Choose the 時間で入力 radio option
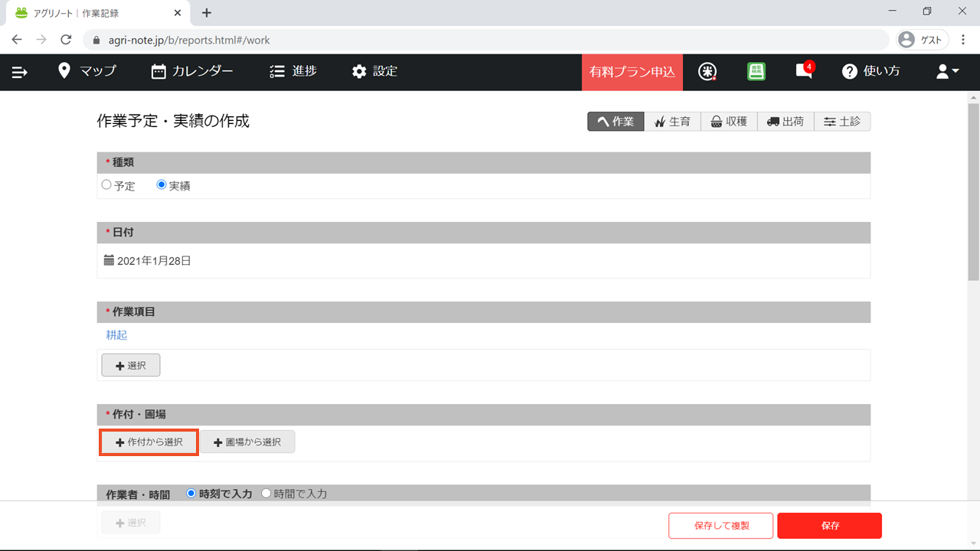 [x=266, y=494]
